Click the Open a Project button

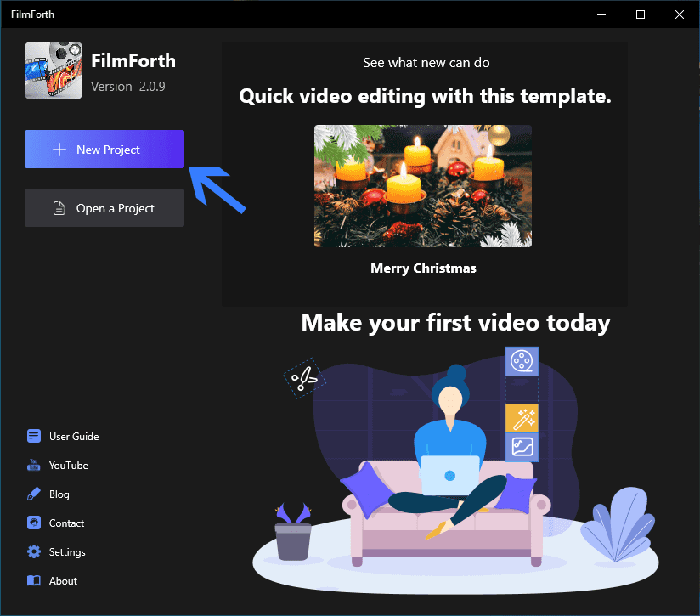click(x=104, y=208)
